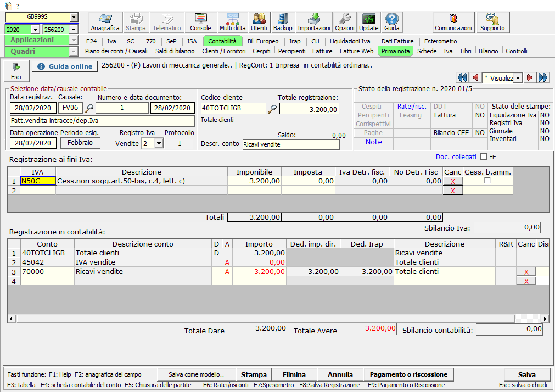Open the Note link
Screen dimensions: 555x392
373,142
